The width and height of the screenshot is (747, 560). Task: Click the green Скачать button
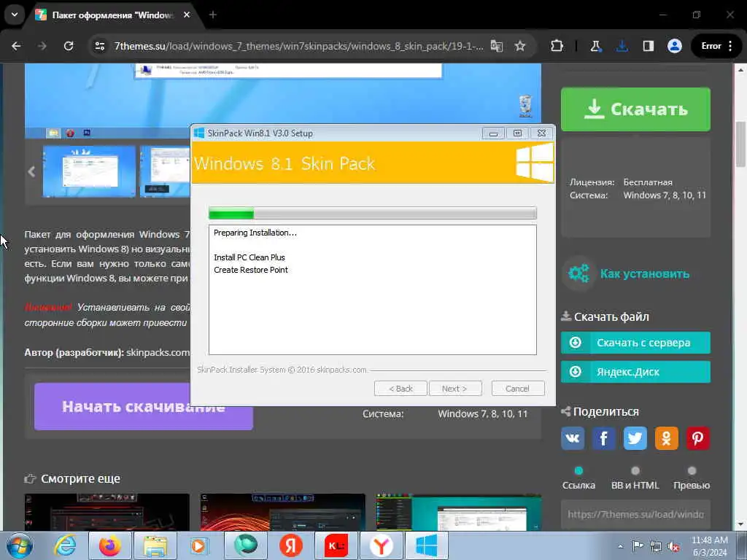pos(635,109)
